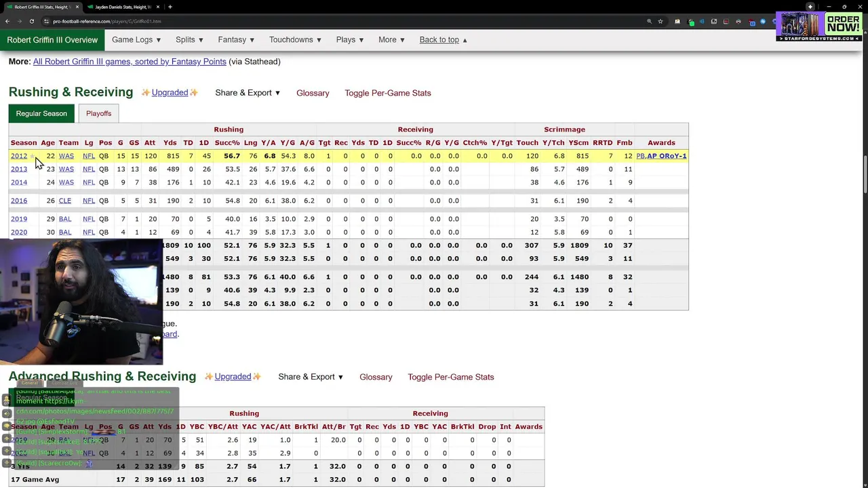This screenshot has height=488, width=868.
Task: Click the PB award link in 2012 row
Action: [640, 156]
